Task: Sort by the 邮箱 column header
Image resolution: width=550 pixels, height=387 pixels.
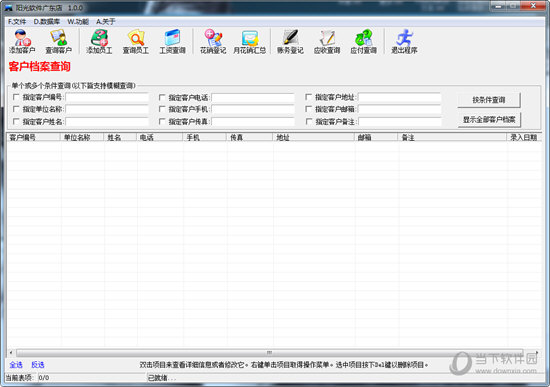Action: tap(376, 138)
